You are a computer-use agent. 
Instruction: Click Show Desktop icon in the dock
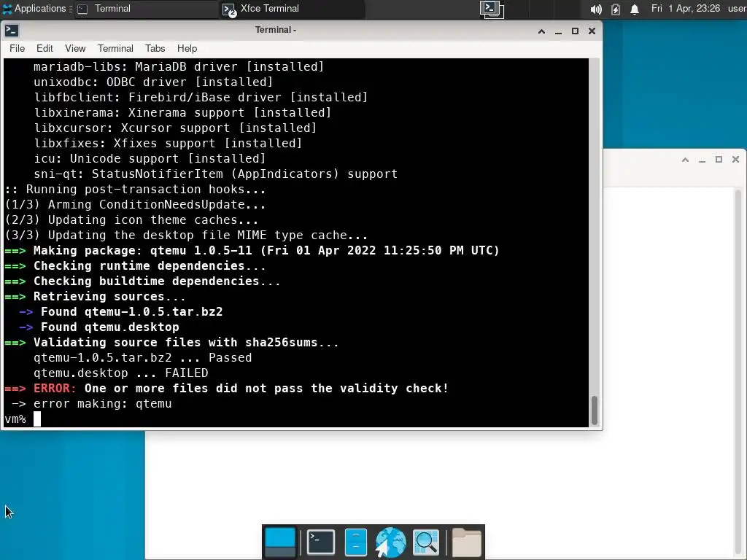pos(279,542)
